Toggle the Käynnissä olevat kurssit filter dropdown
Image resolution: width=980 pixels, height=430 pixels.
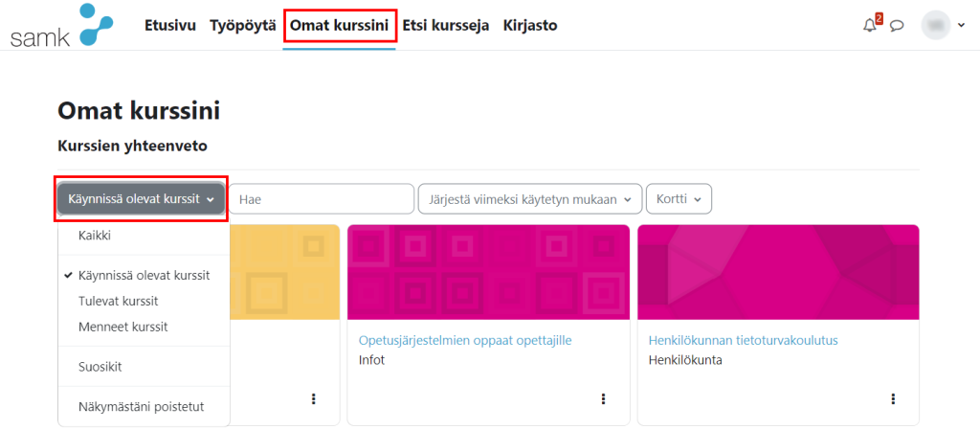tap(142, 199)
